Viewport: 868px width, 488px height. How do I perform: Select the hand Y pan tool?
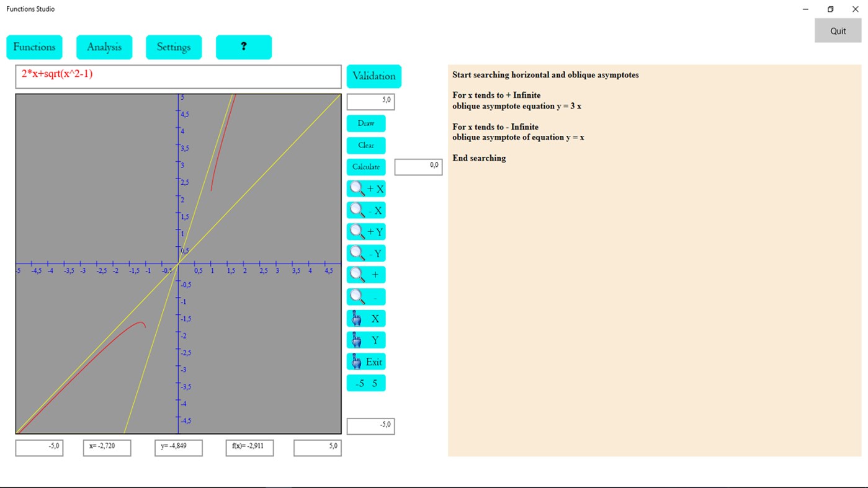[365, 339]
